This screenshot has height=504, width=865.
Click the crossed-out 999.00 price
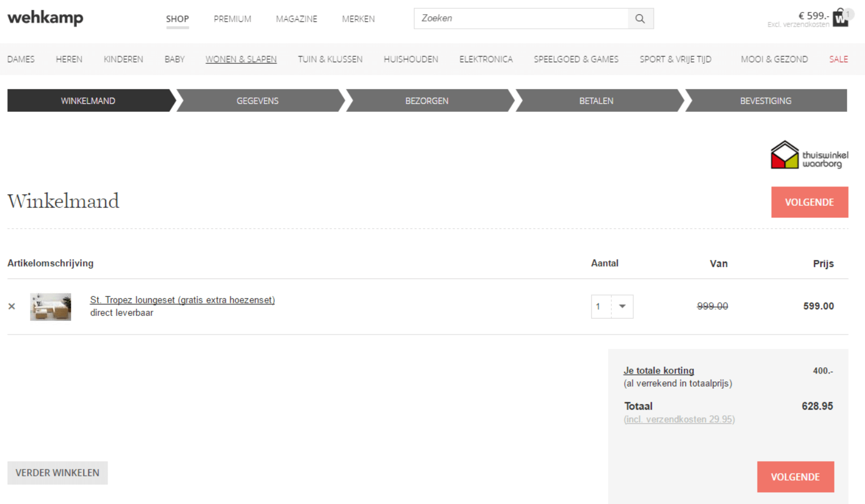pyautogui.click(x=712, y=306)
